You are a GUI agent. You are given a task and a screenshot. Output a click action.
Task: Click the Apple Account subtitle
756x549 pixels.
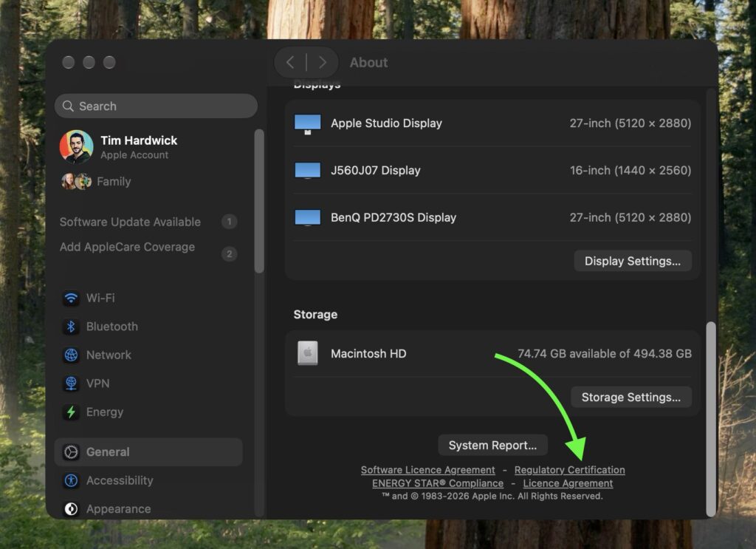coord(134,155)
